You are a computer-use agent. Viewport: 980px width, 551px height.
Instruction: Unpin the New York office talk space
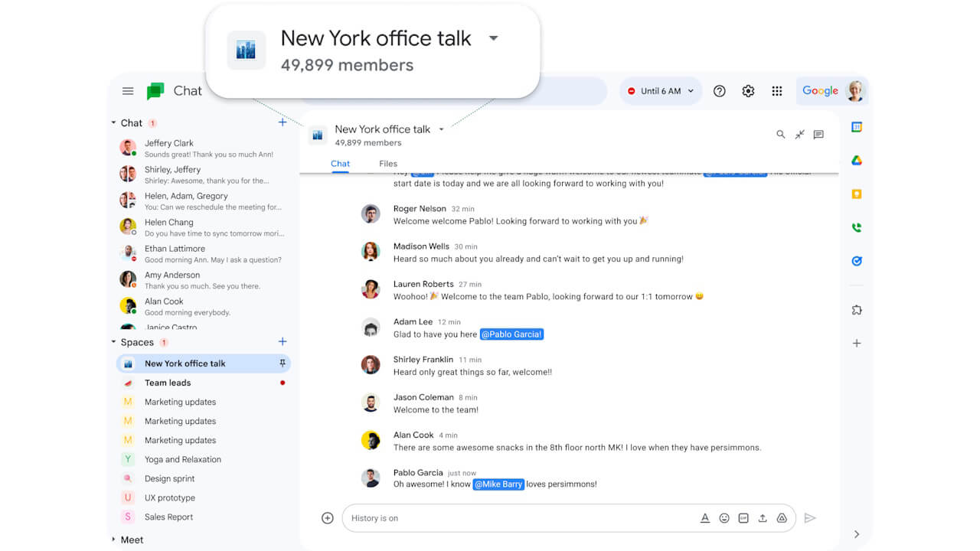point(283,364)
